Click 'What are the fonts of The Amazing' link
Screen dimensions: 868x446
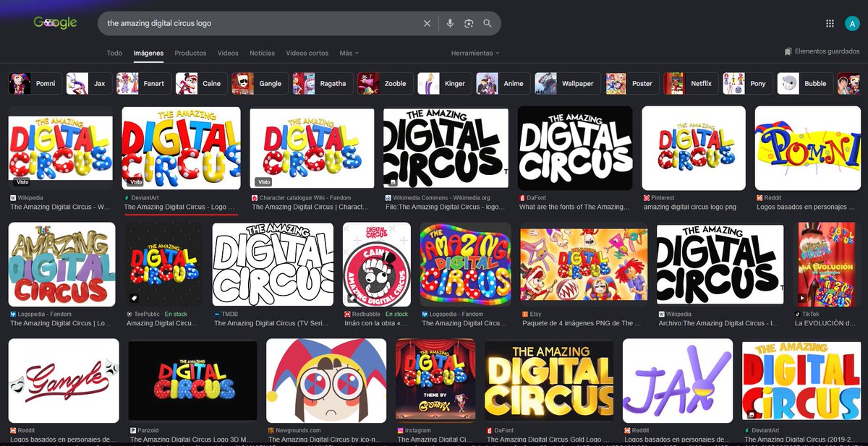(x=575, y=207)
